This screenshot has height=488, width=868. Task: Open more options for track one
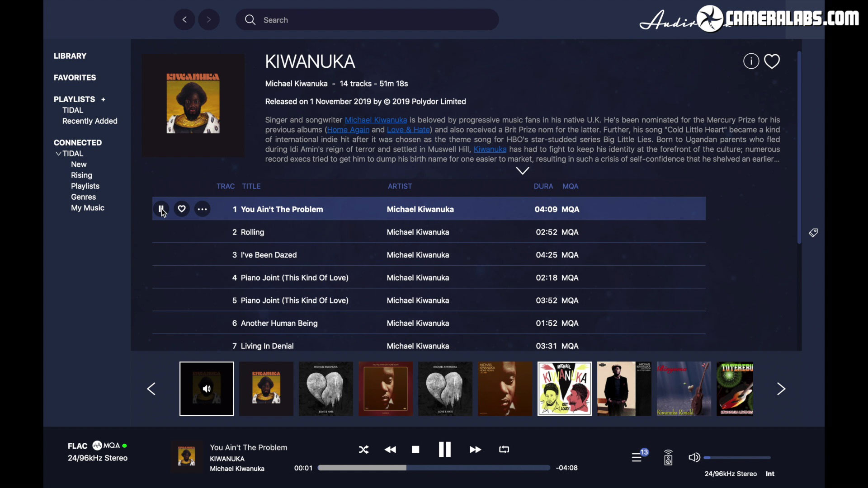coord(202,209)
